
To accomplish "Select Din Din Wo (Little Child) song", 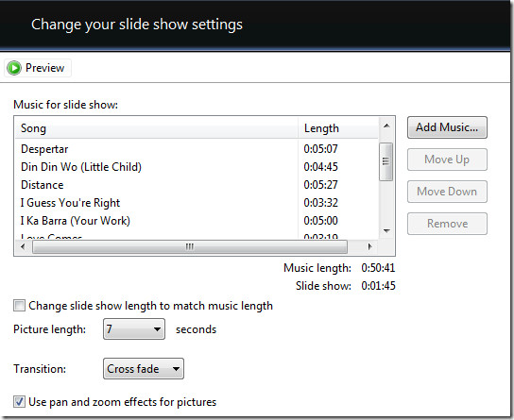I will click(197, 167).
